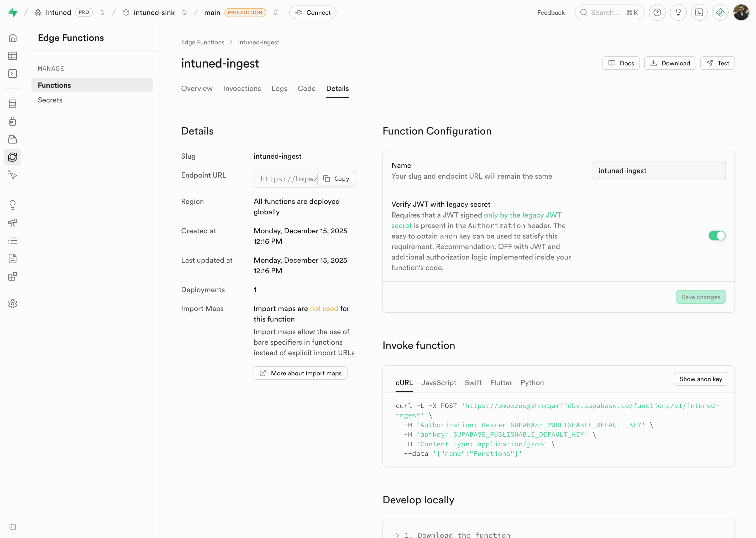Select Python invoke tab
This screenshot has height=538, width=756.
click(532, 383)
